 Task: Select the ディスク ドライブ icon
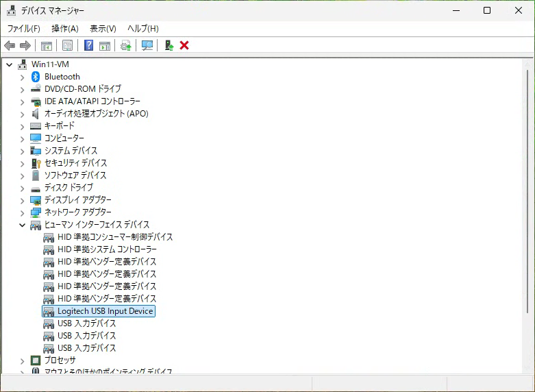pos(36,189)
